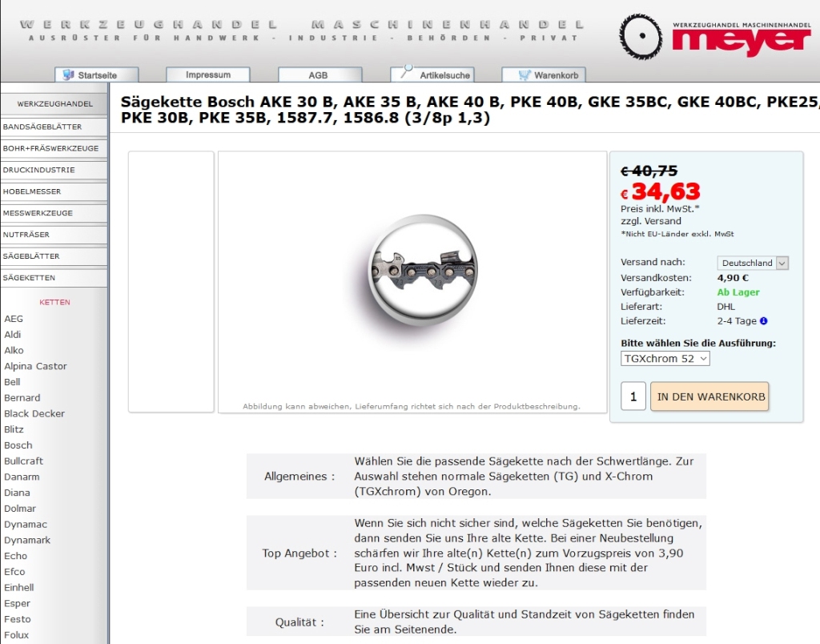
Task: Open the Bohr+Fräswerkzeuge category
Action: 54,148
